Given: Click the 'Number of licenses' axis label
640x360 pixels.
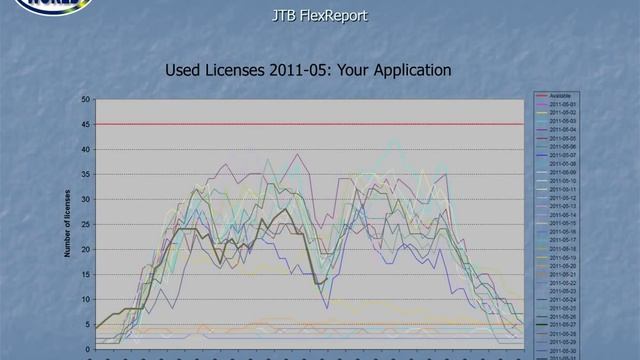Looking at the screenshot, I should pyautogui.click(x=67, y=223).
